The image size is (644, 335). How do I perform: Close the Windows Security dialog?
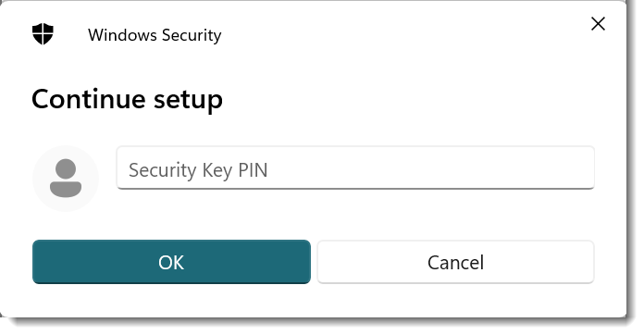coord(598,24)
